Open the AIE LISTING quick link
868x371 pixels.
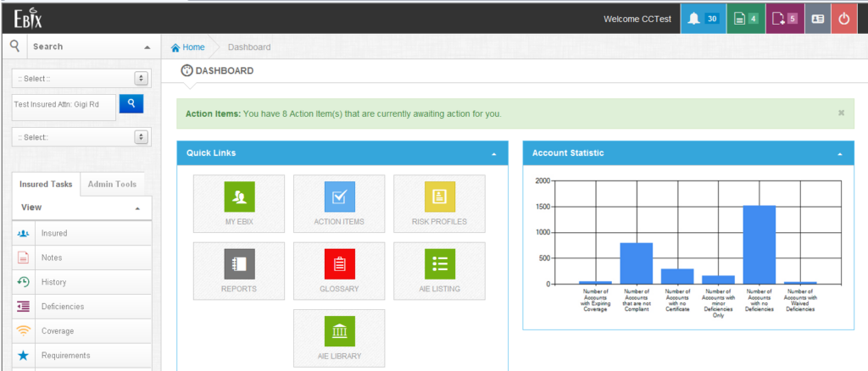click(x=440, y=271)
